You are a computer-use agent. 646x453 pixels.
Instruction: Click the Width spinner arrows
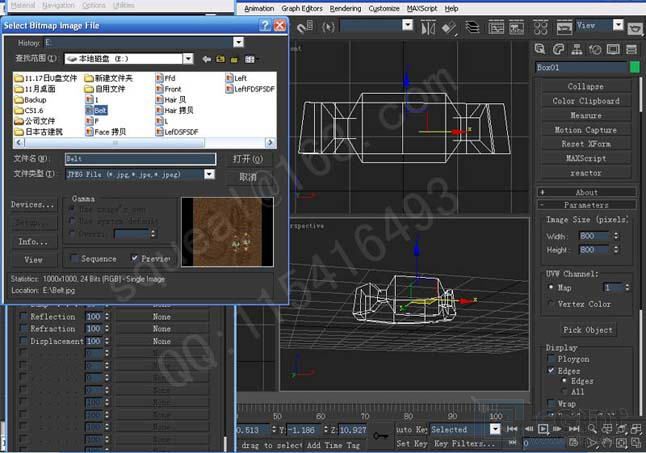pyautogui.click(x=616, y=236)
